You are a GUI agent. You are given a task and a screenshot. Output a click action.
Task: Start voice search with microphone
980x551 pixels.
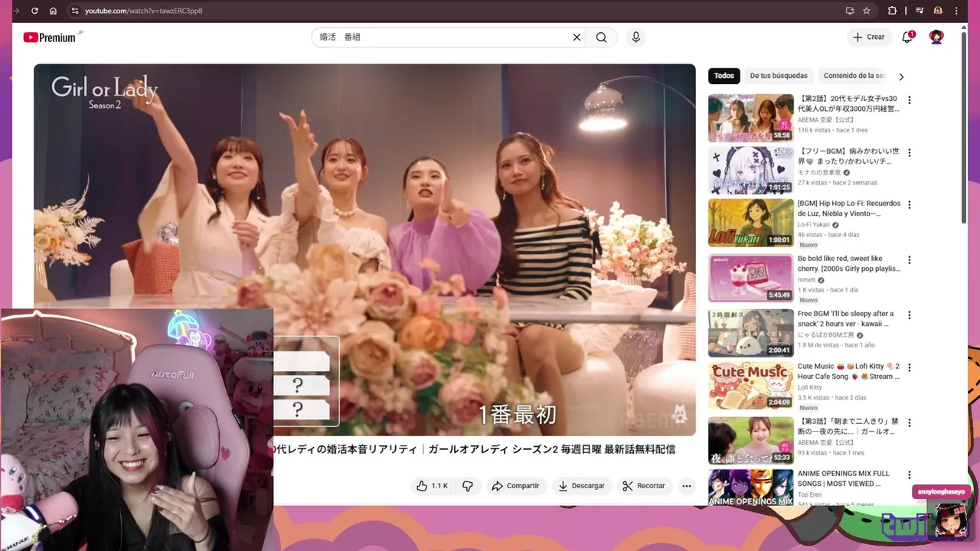pos(635,37)
